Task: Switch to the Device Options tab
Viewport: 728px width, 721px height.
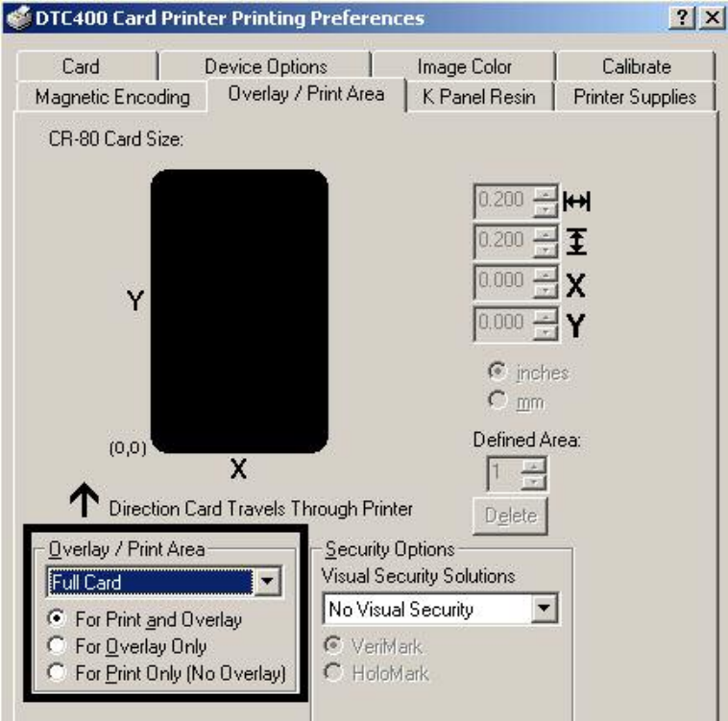Action: [266, 66]
